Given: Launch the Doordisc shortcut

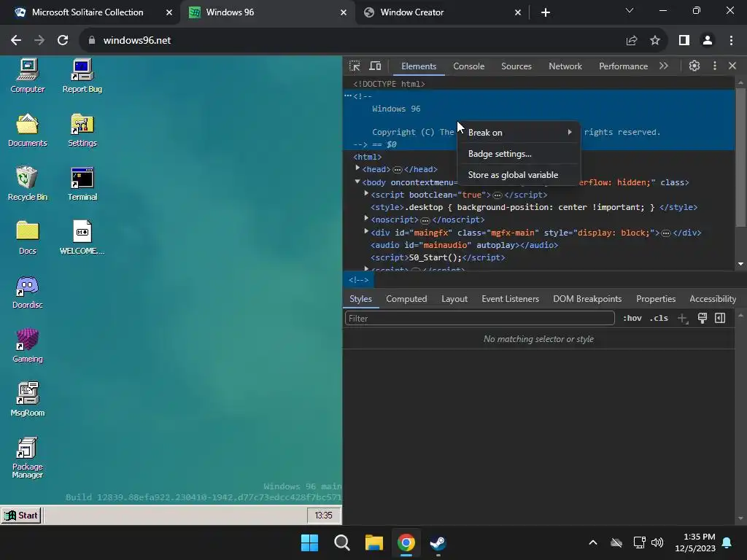Looking at the screenshot, I should coord(27,292).
